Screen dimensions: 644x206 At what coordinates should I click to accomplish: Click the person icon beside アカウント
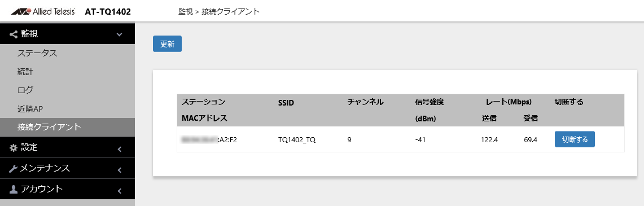[x=13, y=189]
